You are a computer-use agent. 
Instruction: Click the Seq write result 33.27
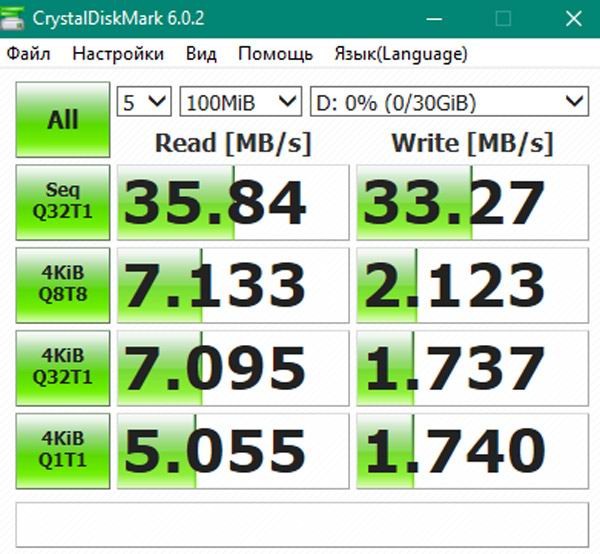click(472, 203)
